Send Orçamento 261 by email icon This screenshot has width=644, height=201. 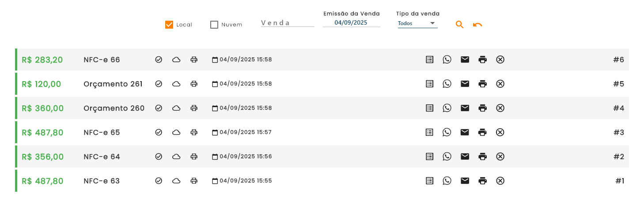coord(465,84)
